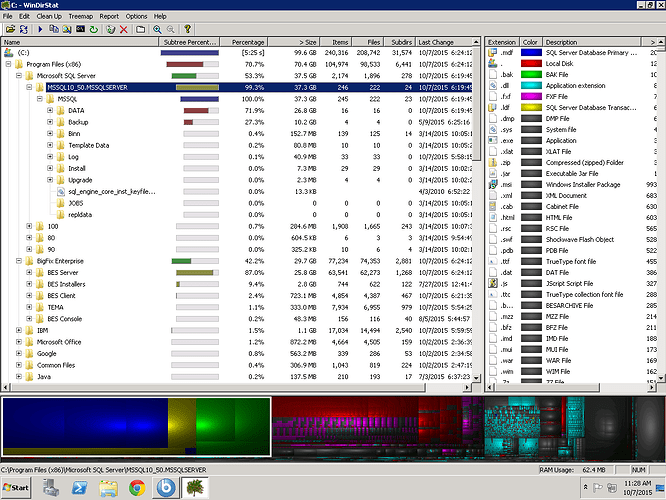Click the tree list vertical scrollbar down arrow

click(x=476, y=377)
